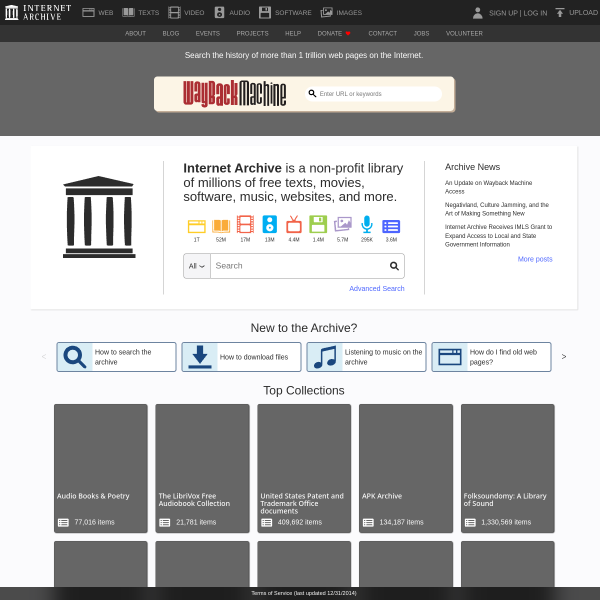Open 'How to search the archive' card
The image size is (600, 600).
pos(116,357)
